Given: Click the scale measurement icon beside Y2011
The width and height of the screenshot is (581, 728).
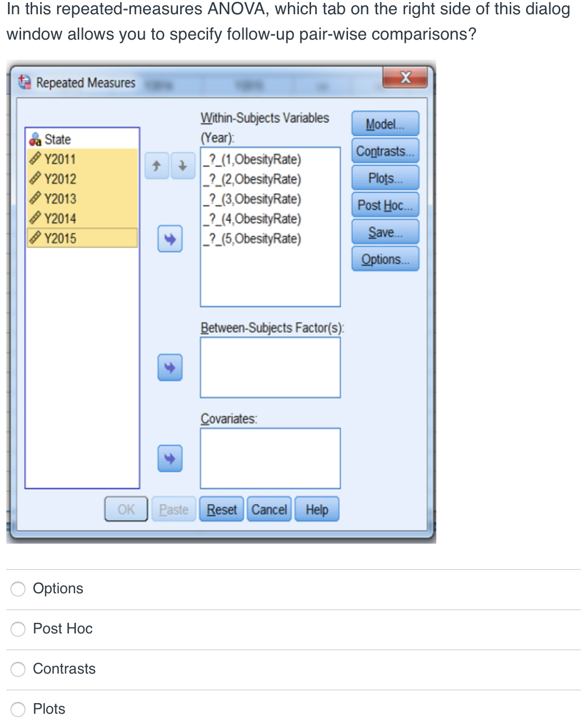Looking at the screenshot, I should [x=36, y=158].
